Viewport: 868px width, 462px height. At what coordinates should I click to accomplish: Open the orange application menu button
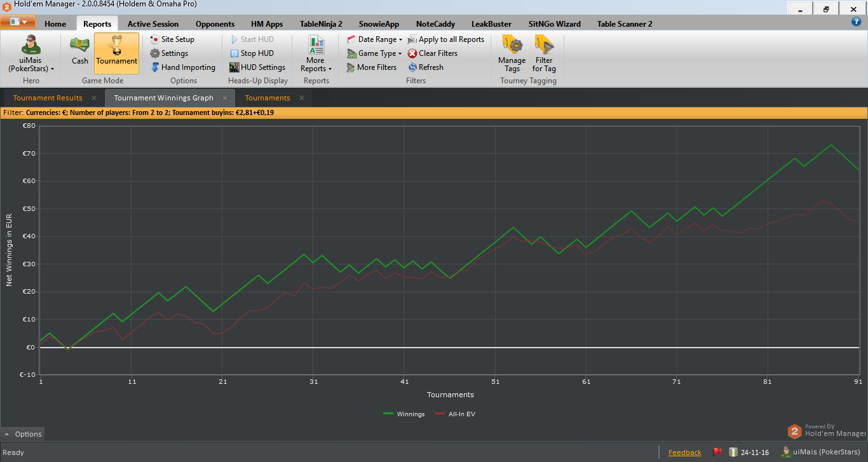[18, 23]
